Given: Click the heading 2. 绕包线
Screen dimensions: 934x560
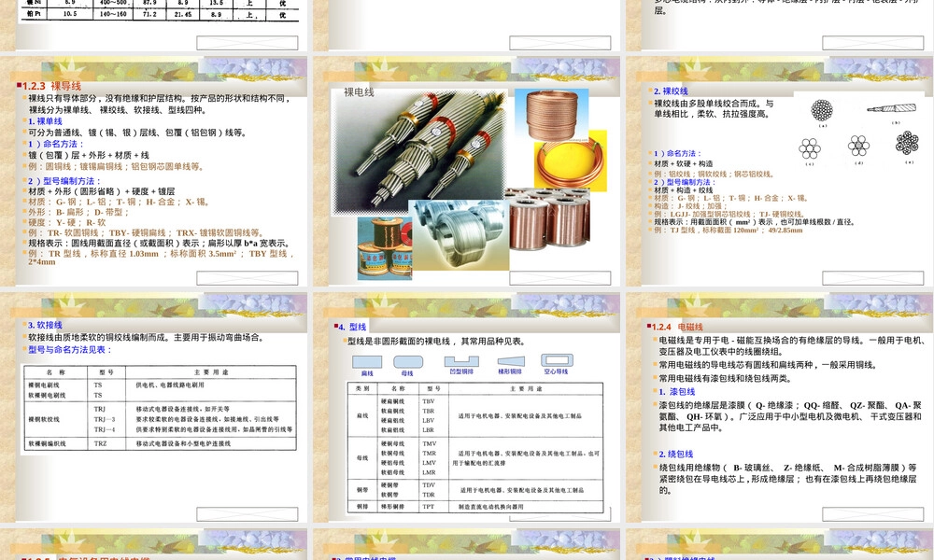Looking at the screenshot, I should click(676, 455).
